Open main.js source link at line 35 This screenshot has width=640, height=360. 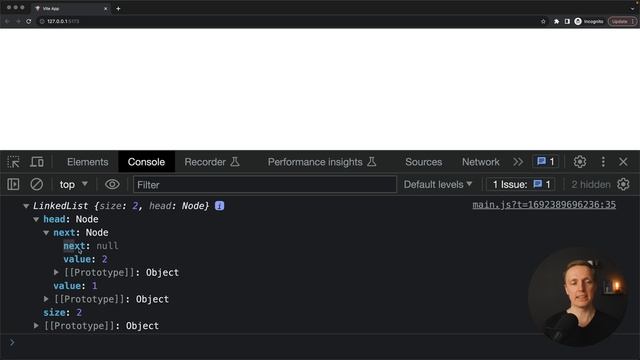(x=544, y=205)
